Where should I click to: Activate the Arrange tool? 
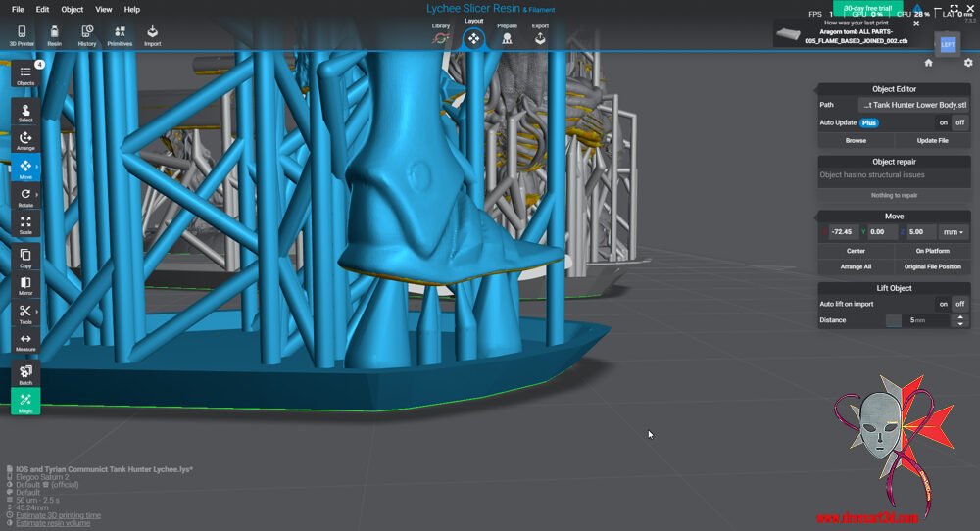[x=25, y=140]
